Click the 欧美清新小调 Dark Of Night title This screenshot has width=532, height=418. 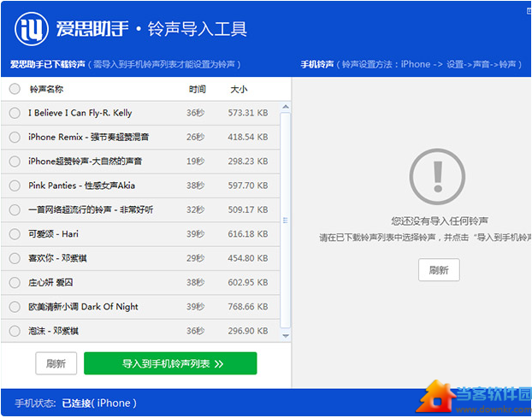83,307
